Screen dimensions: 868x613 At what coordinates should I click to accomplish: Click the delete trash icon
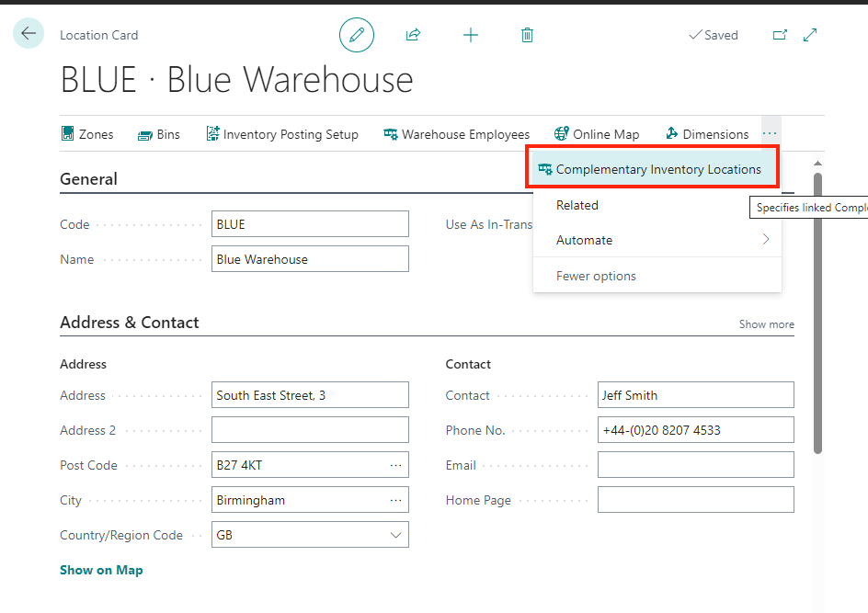tap(527, 34)
